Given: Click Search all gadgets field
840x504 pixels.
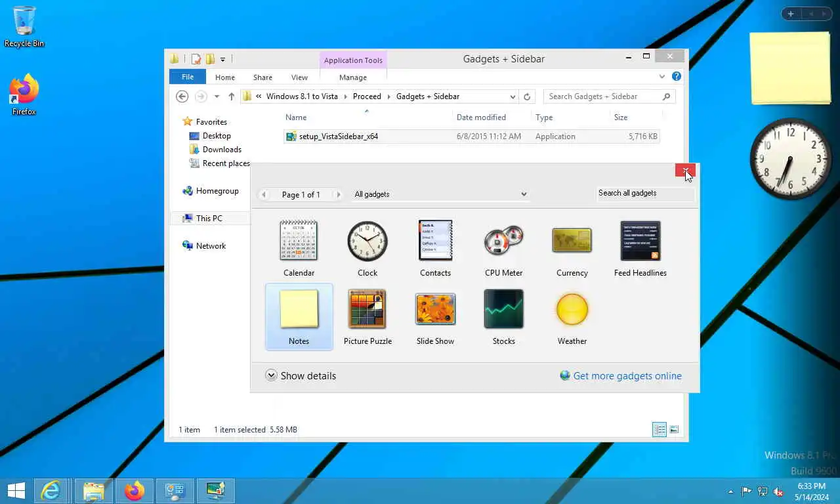Looking at the screenshot, I should [644, 194].
